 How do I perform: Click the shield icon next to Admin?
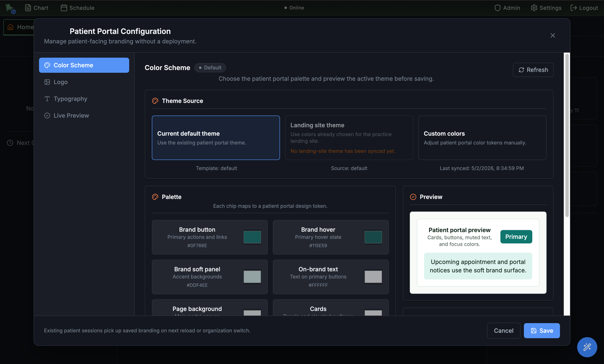pos(497,8)
